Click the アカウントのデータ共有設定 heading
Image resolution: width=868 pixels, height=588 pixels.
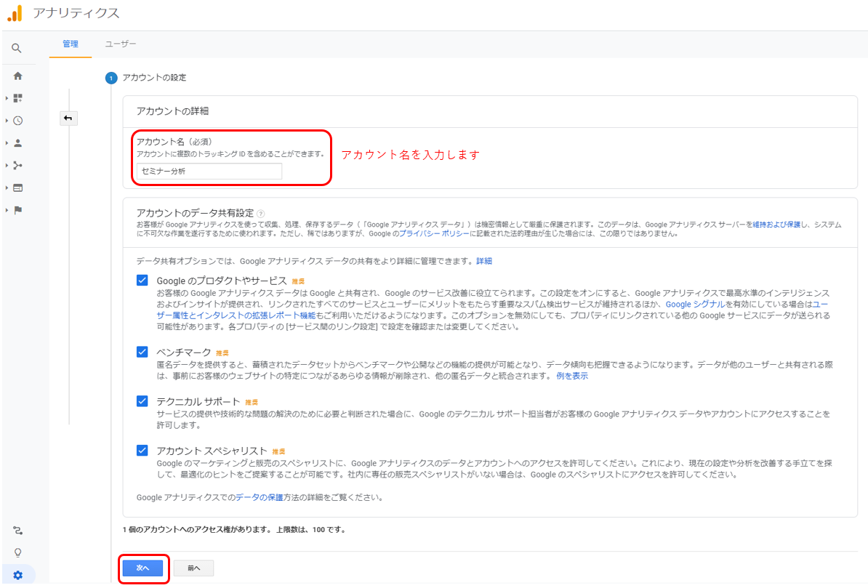(195, 213)
